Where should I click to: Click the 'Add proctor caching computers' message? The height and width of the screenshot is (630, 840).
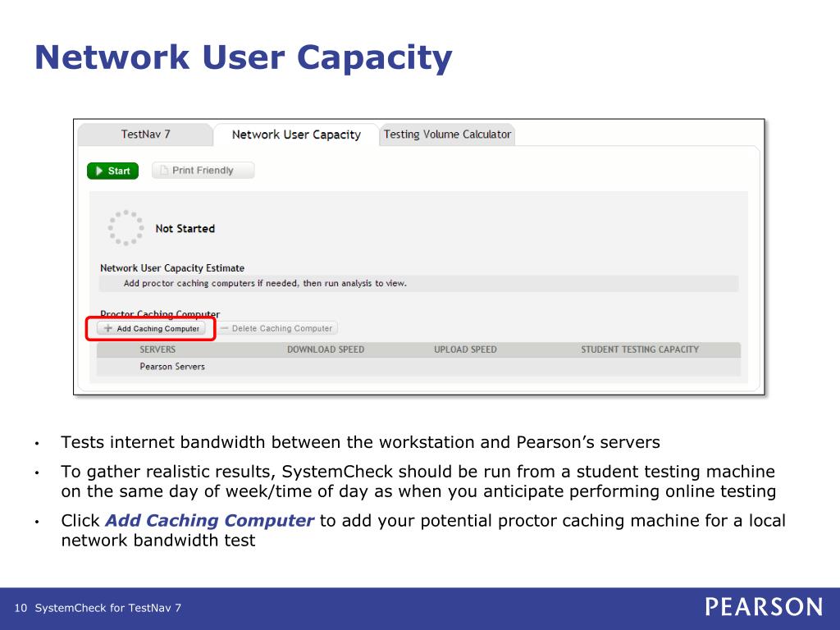click(x=265, y=283)
